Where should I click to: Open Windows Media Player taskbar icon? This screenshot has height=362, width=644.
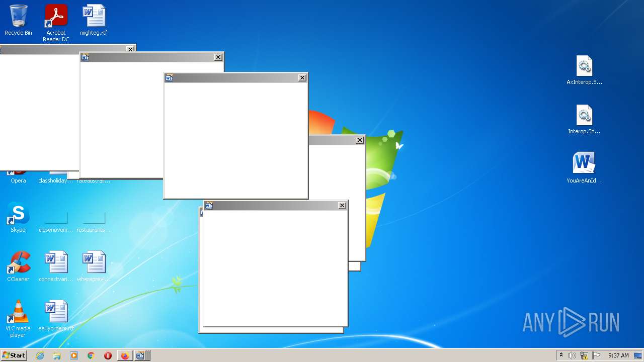tap(74, 355)
